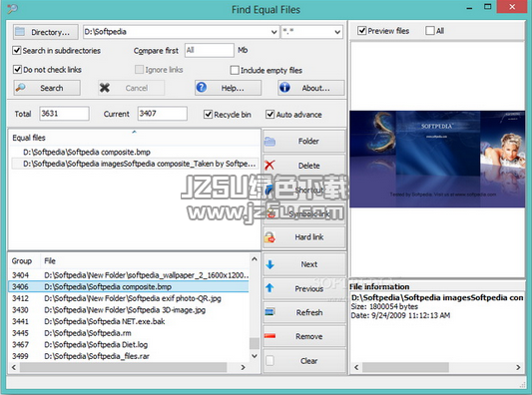
Task: Enable Include empty files option
Action: point(235,70)
